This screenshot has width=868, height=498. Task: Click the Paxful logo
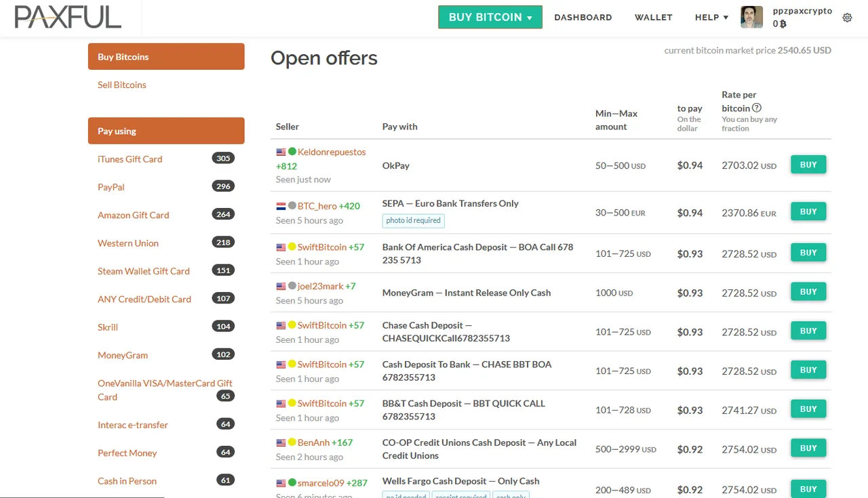(68, 17)
